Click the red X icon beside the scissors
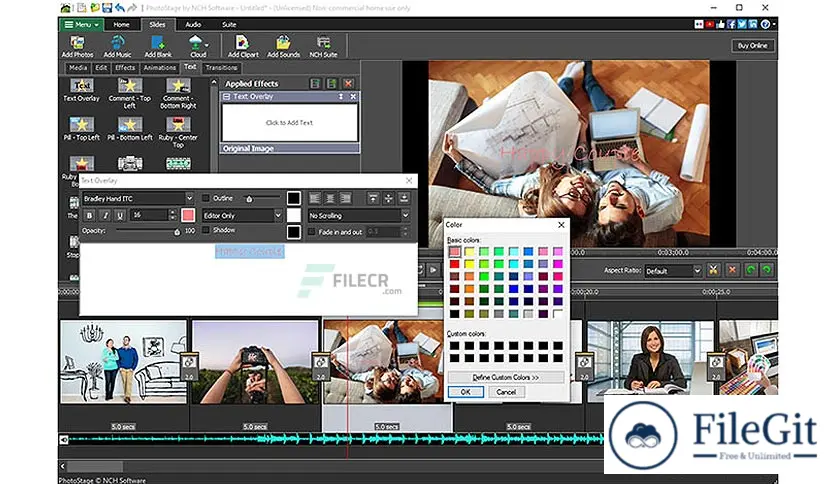This screenshot has height=484, width=836. click(x=733, y=270)
